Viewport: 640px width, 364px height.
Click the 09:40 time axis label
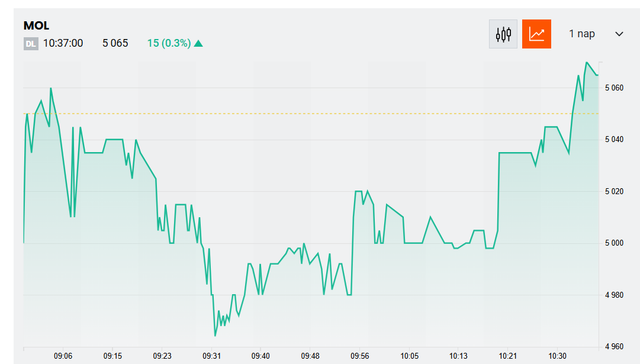pos(260,356)
